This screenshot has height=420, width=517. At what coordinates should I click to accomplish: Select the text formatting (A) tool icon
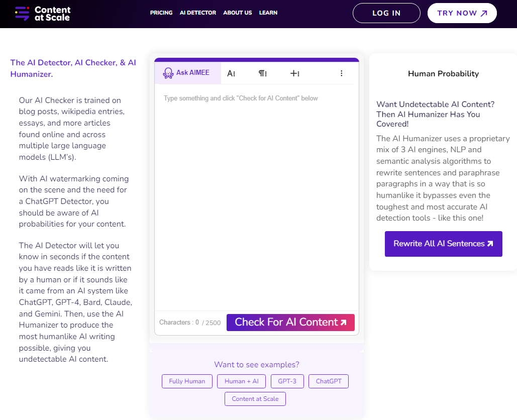click(x=230, y=73)
